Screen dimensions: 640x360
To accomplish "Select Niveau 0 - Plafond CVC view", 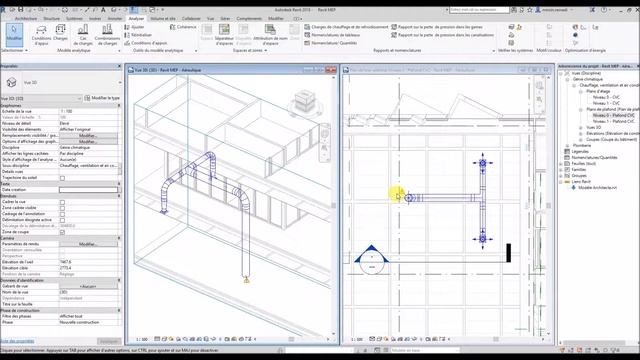I will click(x=613, y=116).
